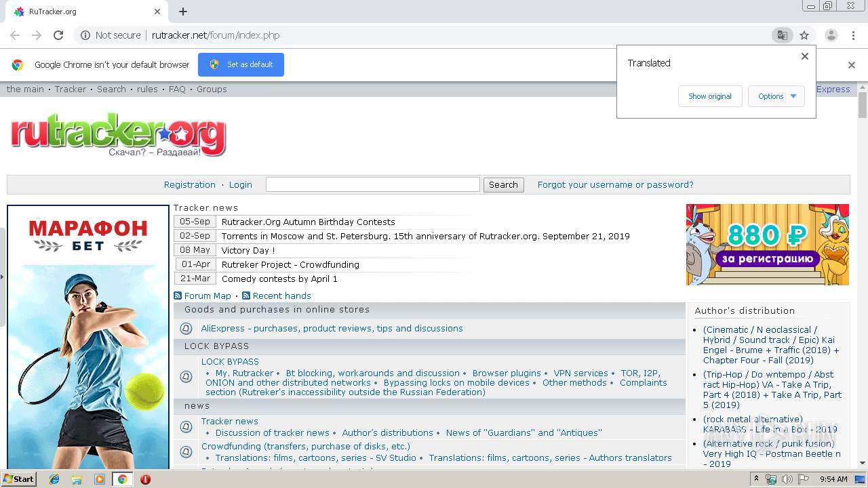Screen dimensions: 868x488
Task: Open Discussion of tracker news link
Action: pos(273,432)
